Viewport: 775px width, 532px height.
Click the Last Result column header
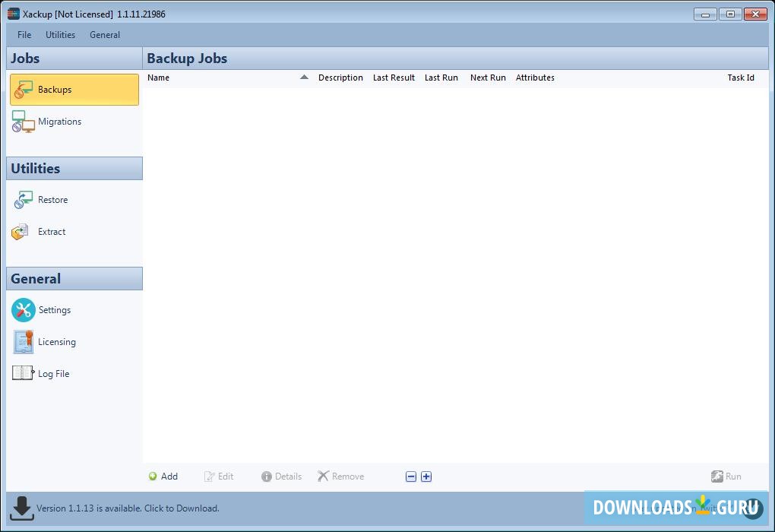click(394, 78)
